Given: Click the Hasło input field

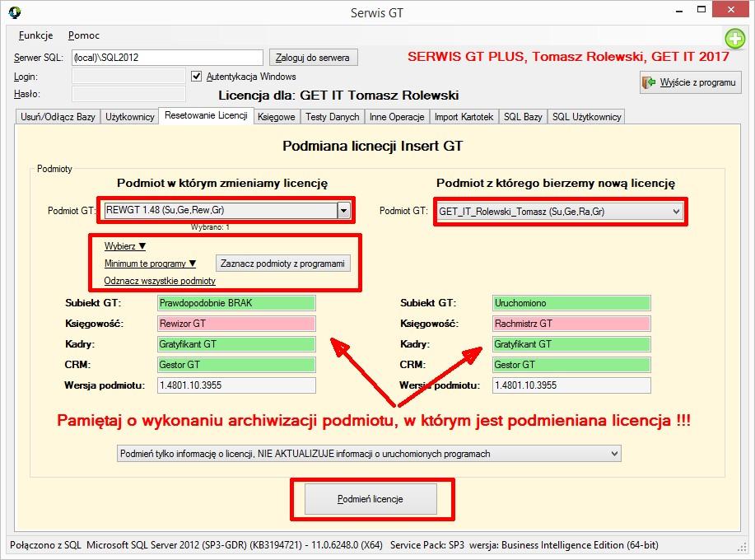Looking at the screenshot, I should [128, 93].
